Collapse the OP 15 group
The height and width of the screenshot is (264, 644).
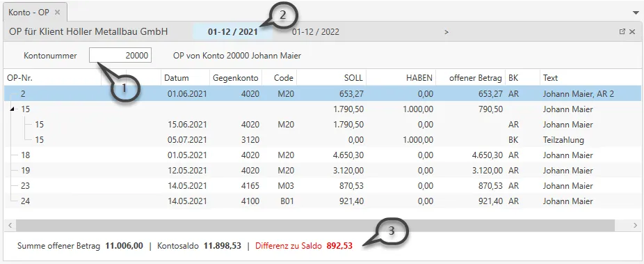(x=11, y=109)
